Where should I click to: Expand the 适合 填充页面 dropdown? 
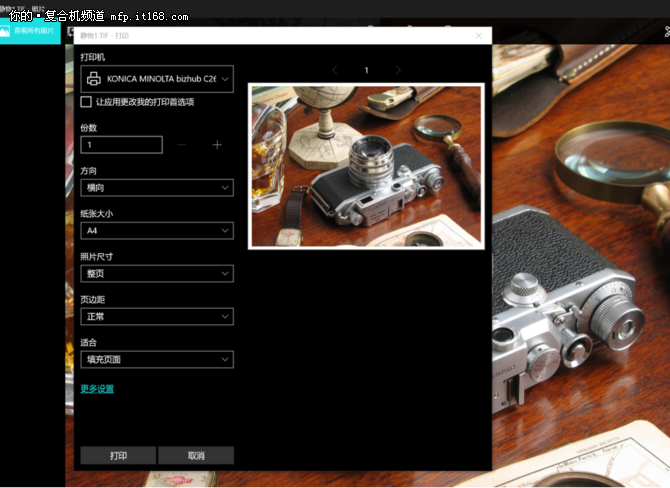click(x=157, y=359)
